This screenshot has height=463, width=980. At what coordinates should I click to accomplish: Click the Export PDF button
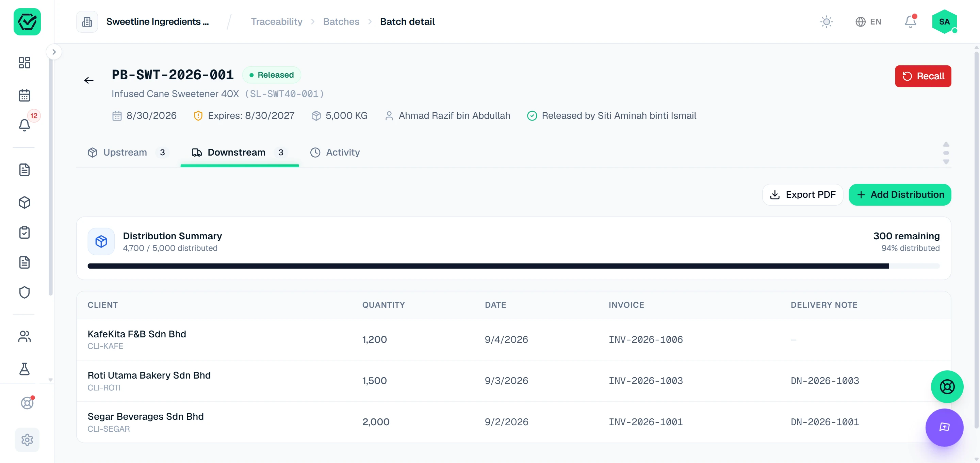[803, 195]
